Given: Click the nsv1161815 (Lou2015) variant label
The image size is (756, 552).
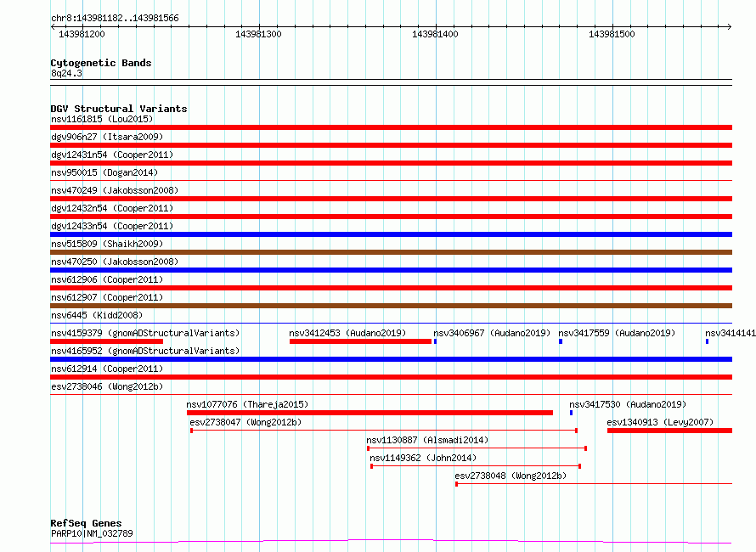Looking at the screenshot, I should coord(102,119).
